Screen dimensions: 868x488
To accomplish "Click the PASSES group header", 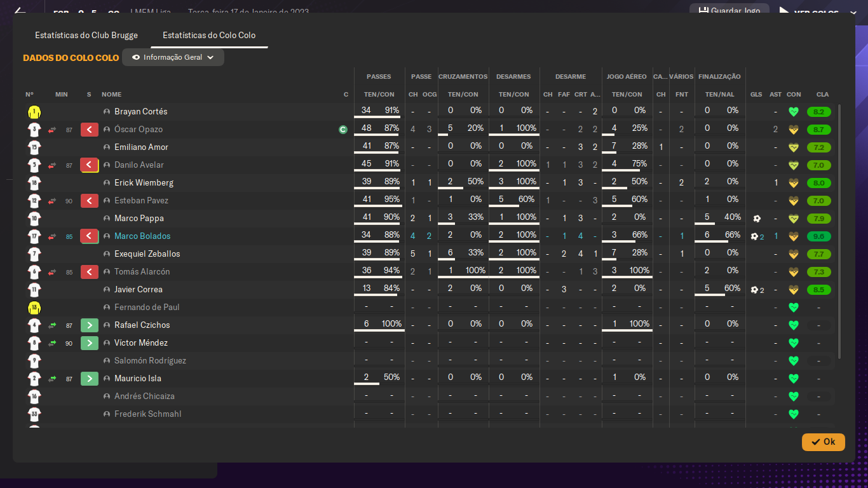I will (379, 77).
